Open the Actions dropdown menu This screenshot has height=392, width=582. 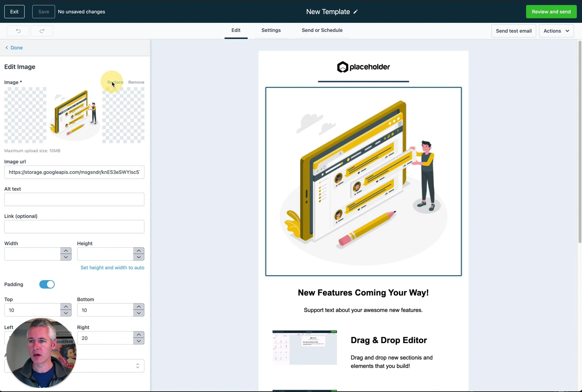556,31
